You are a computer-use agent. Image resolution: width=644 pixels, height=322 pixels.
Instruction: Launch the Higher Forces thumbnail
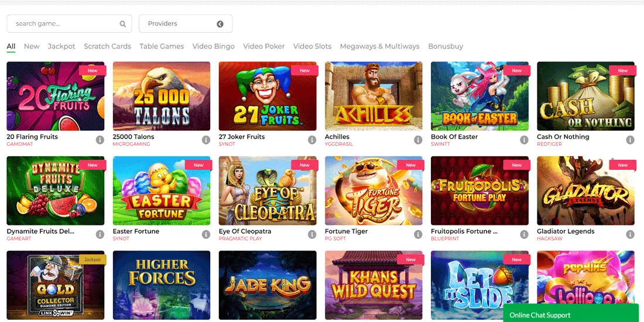(162, 285)
